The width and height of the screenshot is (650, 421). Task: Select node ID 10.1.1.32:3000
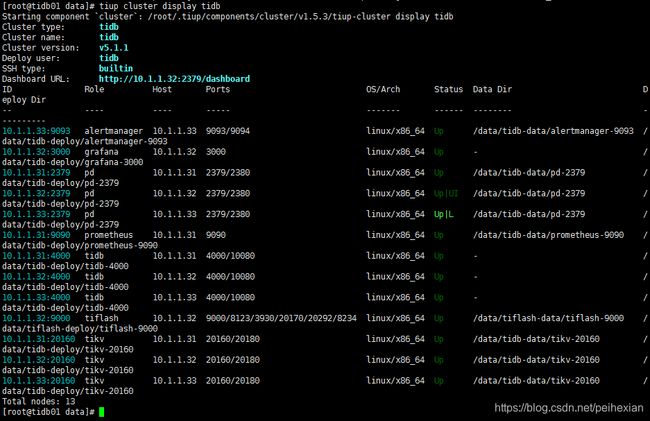36,152
